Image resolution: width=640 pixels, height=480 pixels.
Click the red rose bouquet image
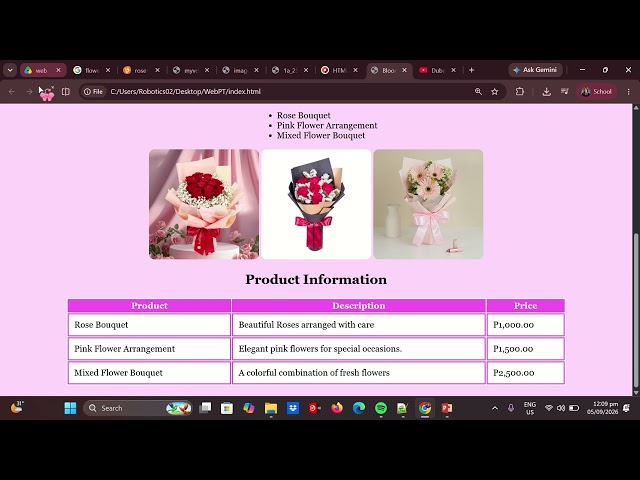click(204, 204)
